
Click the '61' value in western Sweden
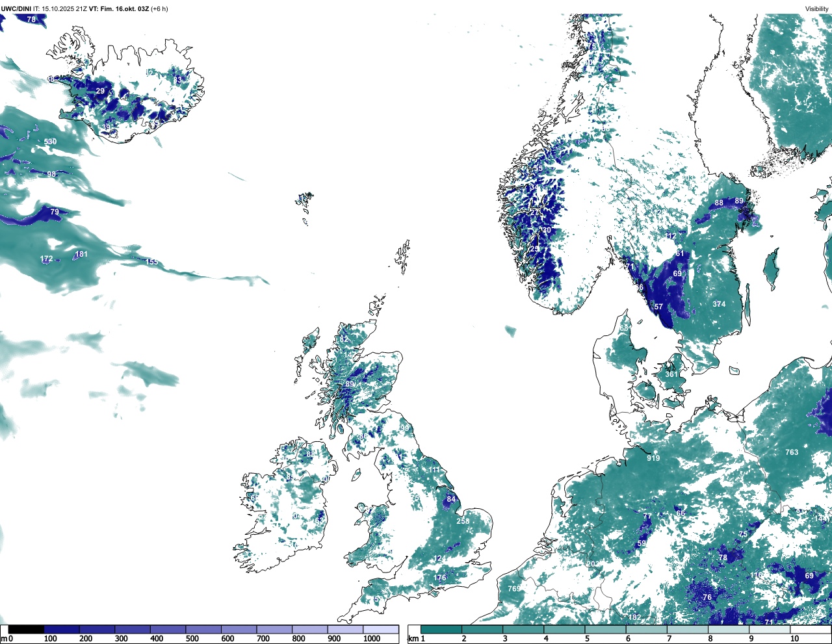point(680,253)
